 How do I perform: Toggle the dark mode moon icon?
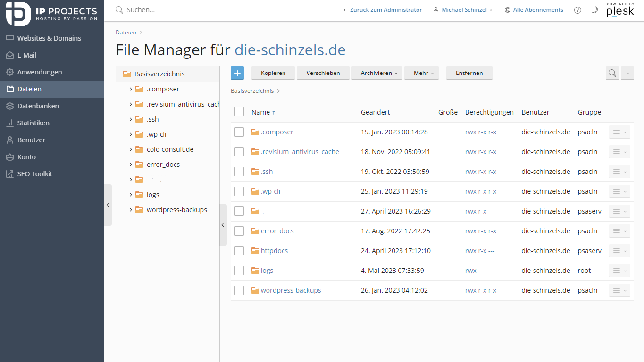tap(594, 9)
